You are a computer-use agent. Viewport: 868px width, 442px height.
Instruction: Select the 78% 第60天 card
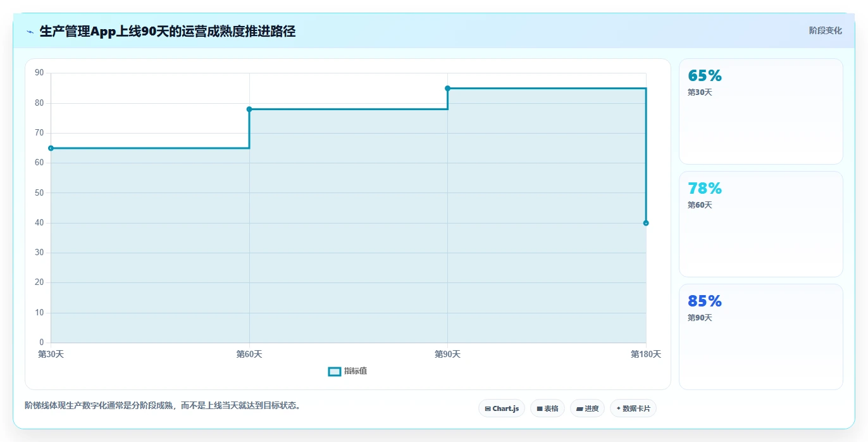760,224
